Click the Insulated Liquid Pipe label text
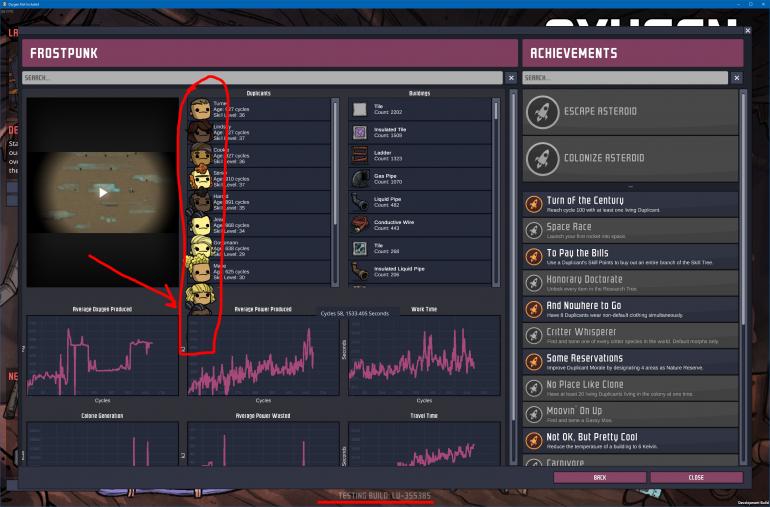770x507 pixels. coord(399,269)
